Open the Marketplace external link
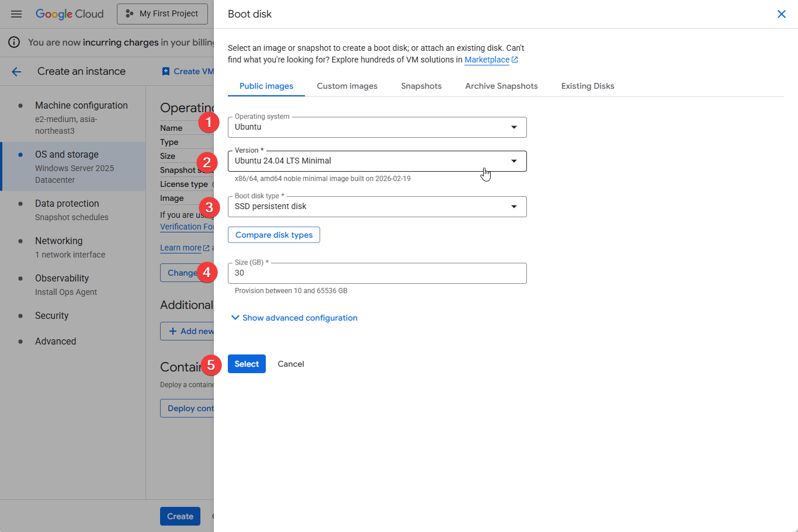The image size is (798, 532). tap(491, 60)
